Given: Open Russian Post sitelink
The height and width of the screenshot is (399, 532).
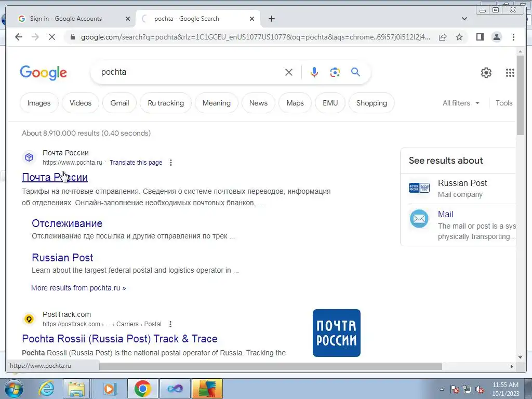Looking at the screenshot, I should pos(62,258).
